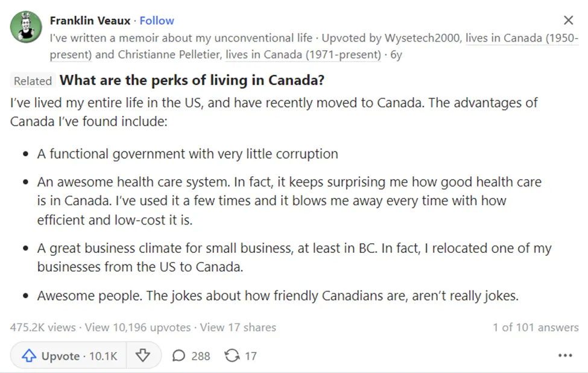Downvote the answer with the down arrow
Viewport: 588px width, 373px height.
point(142,355)
